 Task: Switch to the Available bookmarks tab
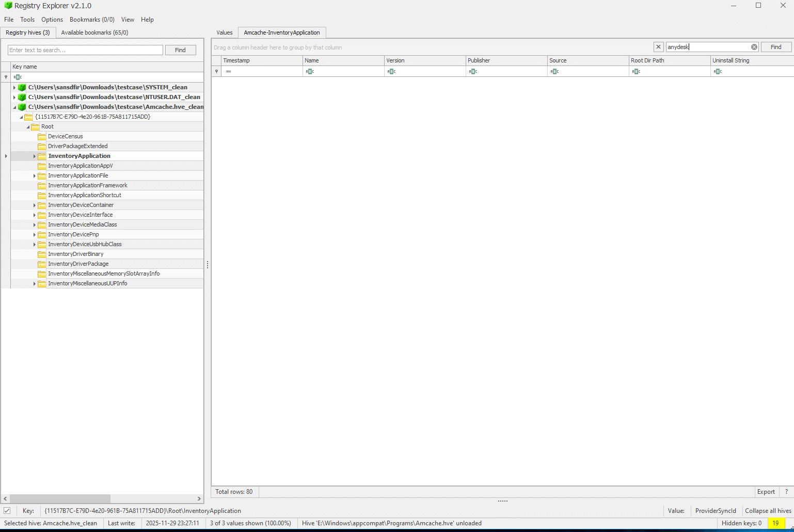(x=94, y=32)
